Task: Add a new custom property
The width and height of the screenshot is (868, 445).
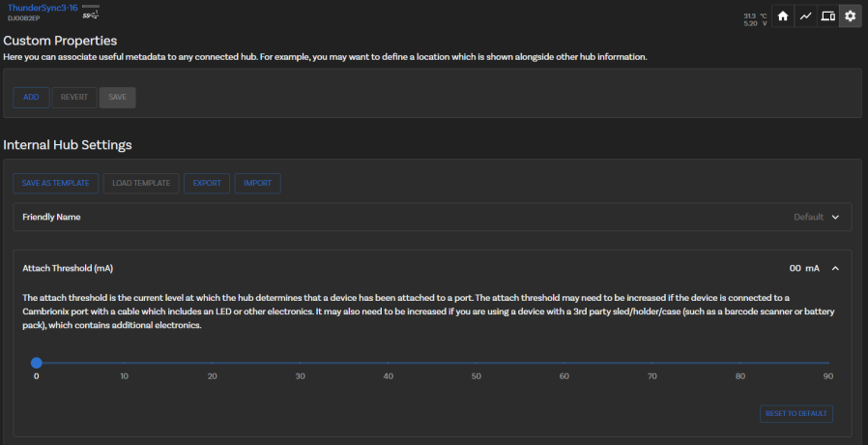Action: [31, 98]
